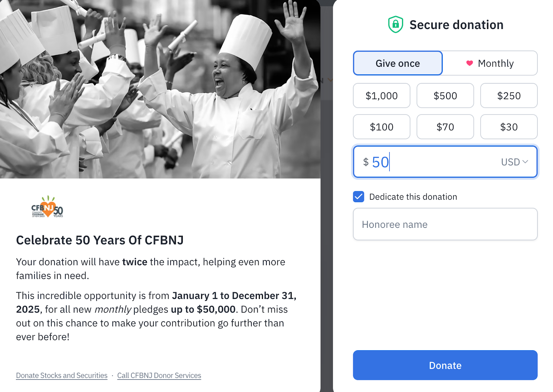The height and width of the screenshot is (392, 553).
Task: Choose the $70 donation amount
Action: point(445,127)
